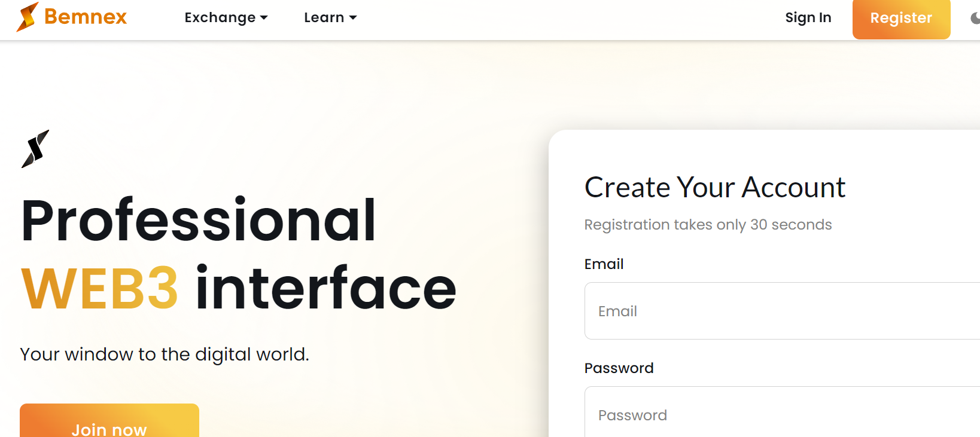This screenshot has width=980, height=437.
Task: Click the "Create Your Account" heading
Action: point(714,188)
